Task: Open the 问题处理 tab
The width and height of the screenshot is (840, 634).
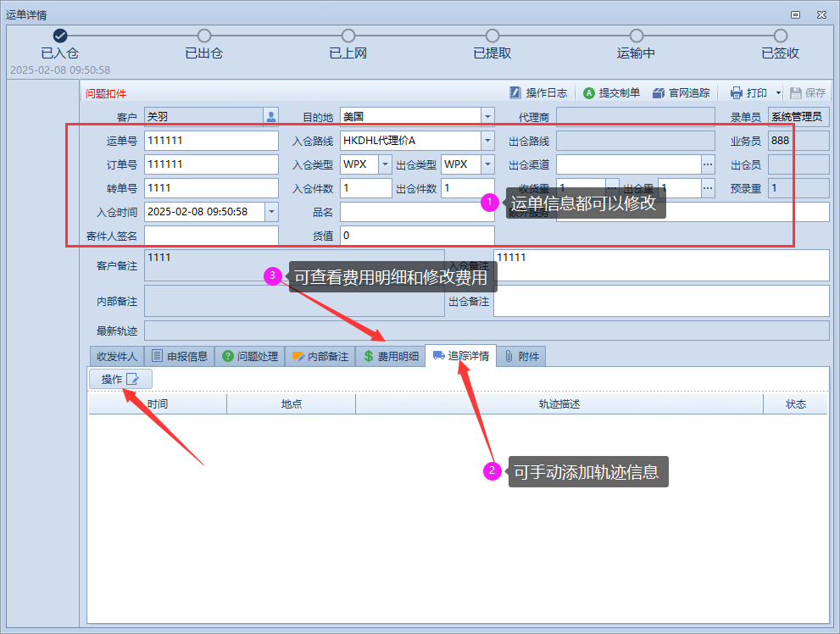Action: [x=249, y=357]
